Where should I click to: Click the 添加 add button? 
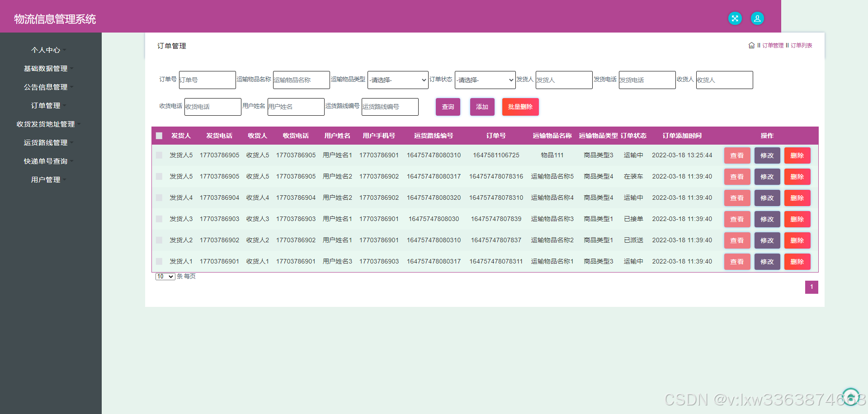pyautogui.click(x=482, y=107)
